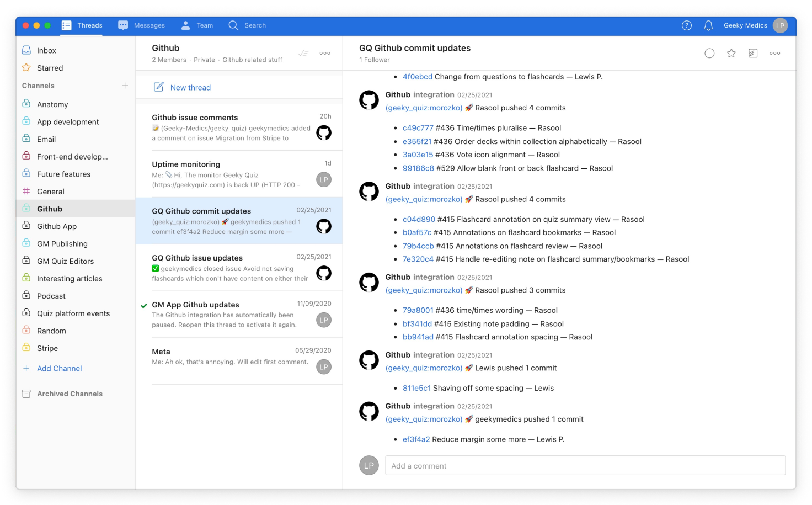Open the notifications bell
The image size is (812, 505).
pyautogui.click(x=709, y=25)
